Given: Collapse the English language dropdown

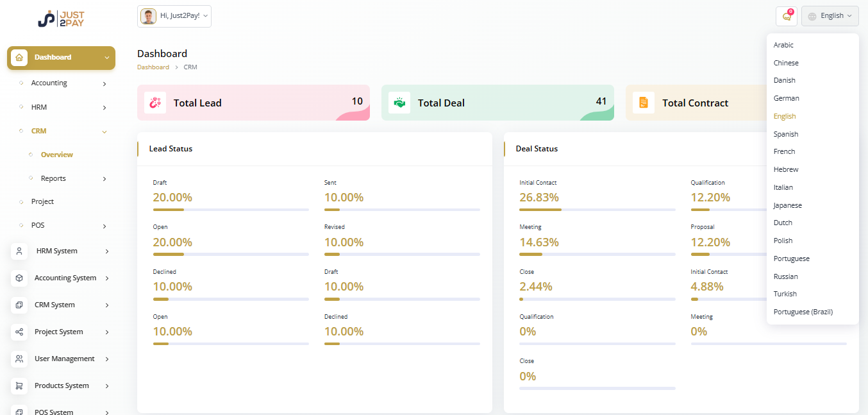Looking at the screenshot, I should point(830,16).
